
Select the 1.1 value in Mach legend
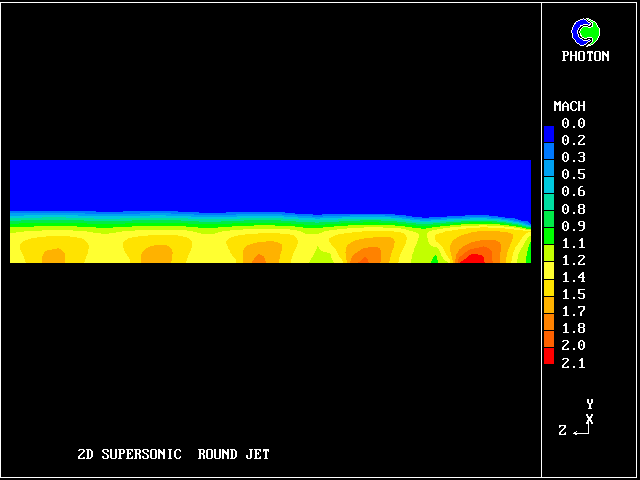point(573,243)
